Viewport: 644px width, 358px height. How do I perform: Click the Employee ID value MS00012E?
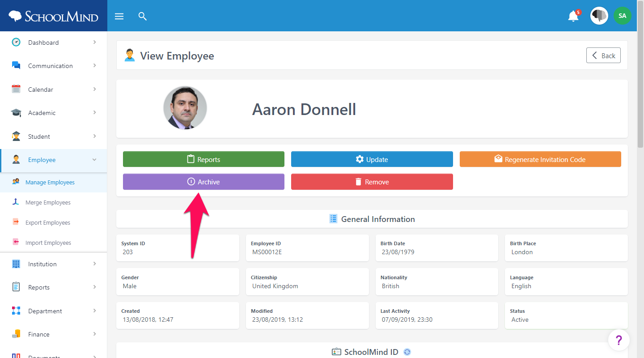point(267,252)
